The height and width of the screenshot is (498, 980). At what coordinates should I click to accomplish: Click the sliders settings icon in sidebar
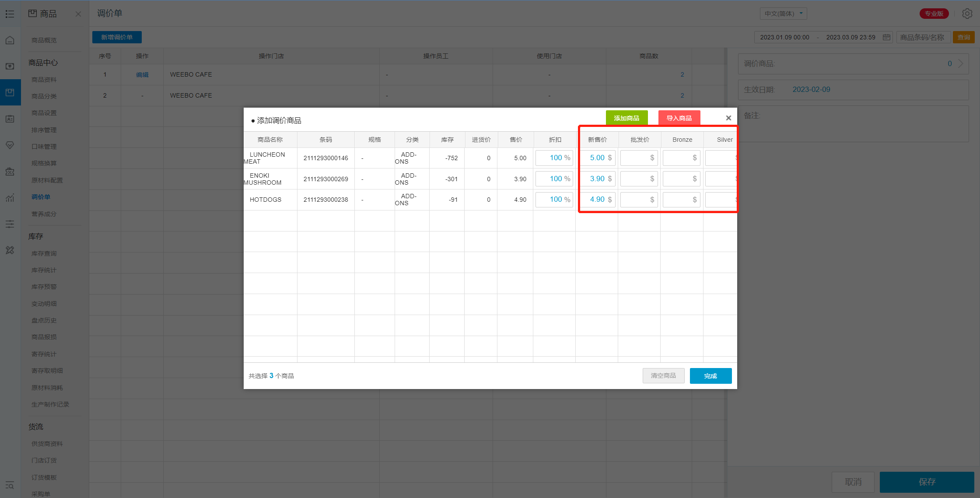(10, 224)
